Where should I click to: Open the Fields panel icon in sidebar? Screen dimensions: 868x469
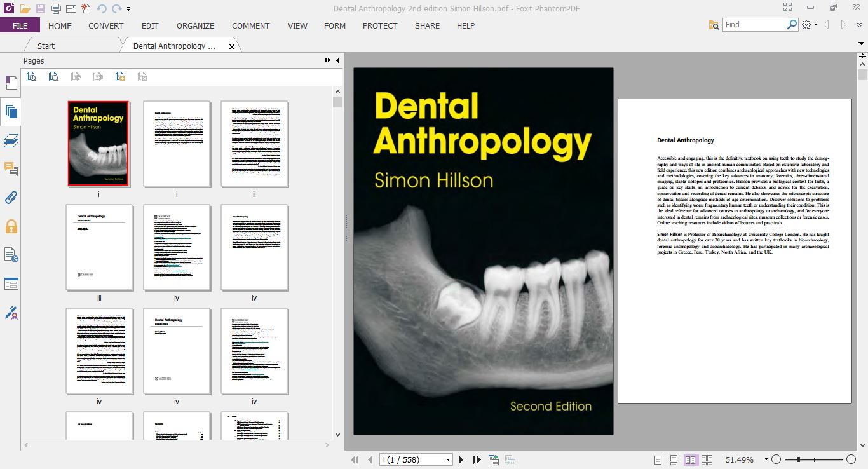(11, 283)
